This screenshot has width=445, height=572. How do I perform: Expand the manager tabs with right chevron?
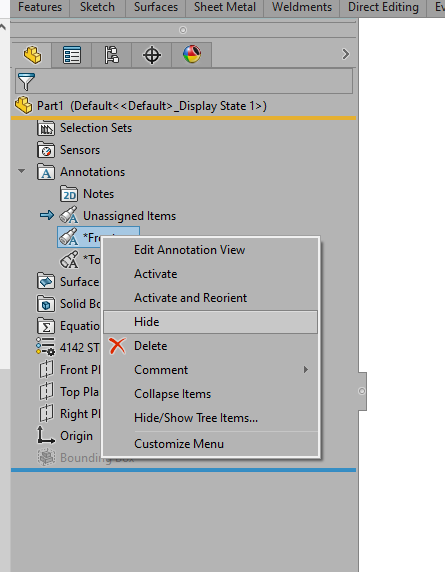[345, 54]
